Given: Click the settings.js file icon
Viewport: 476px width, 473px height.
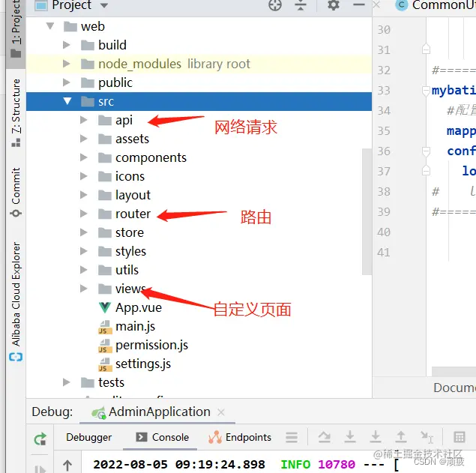Looking at the screenshot, I should tap(105, 364).
